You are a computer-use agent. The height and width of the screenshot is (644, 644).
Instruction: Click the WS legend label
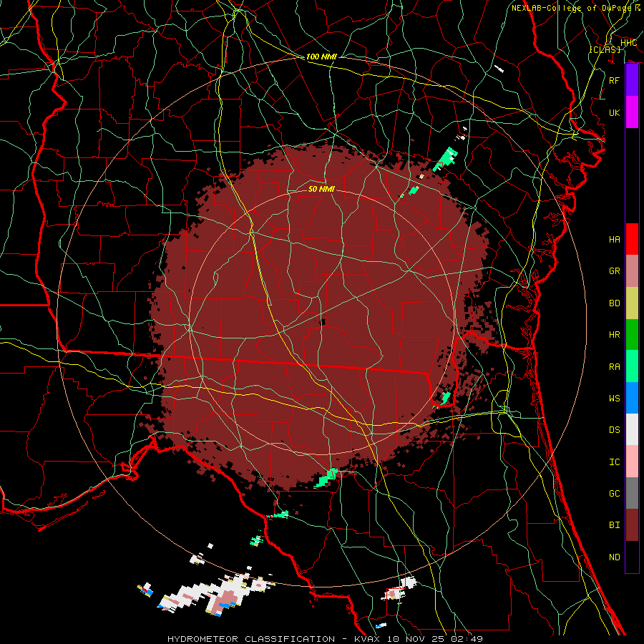(614, 399)
